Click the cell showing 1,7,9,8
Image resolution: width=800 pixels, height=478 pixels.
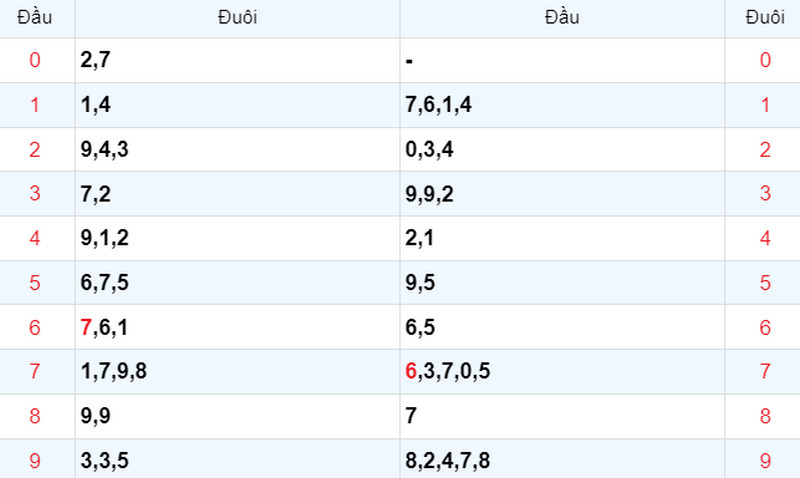(237, 371)
